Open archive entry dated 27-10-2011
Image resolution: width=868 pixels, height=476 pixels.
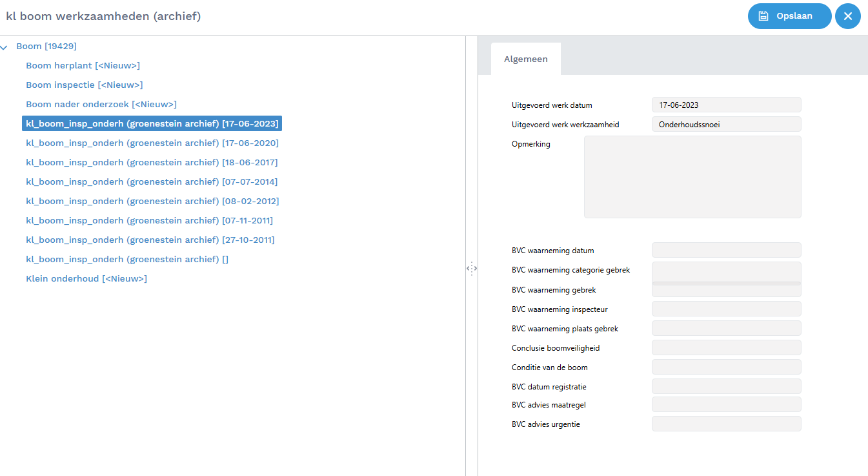(x=150, y=240)
